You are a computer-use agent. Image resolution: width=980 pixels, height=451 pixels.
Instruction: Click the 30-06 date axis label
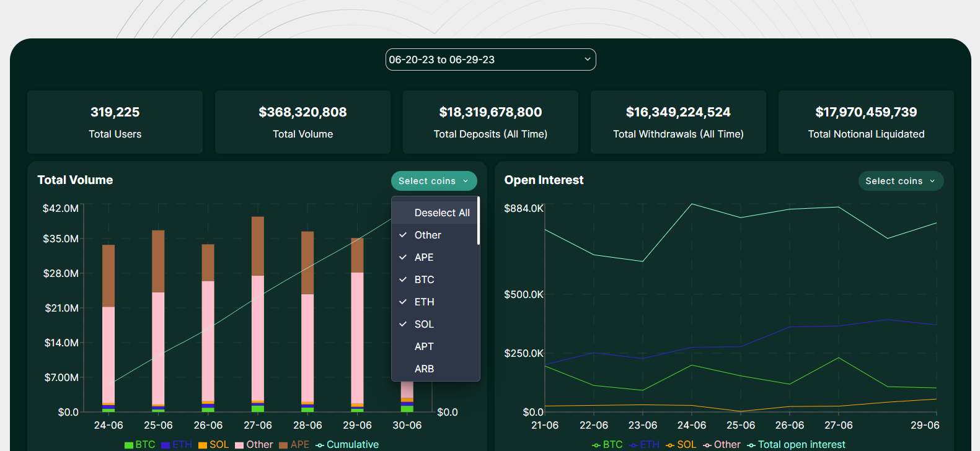point(407,425)
